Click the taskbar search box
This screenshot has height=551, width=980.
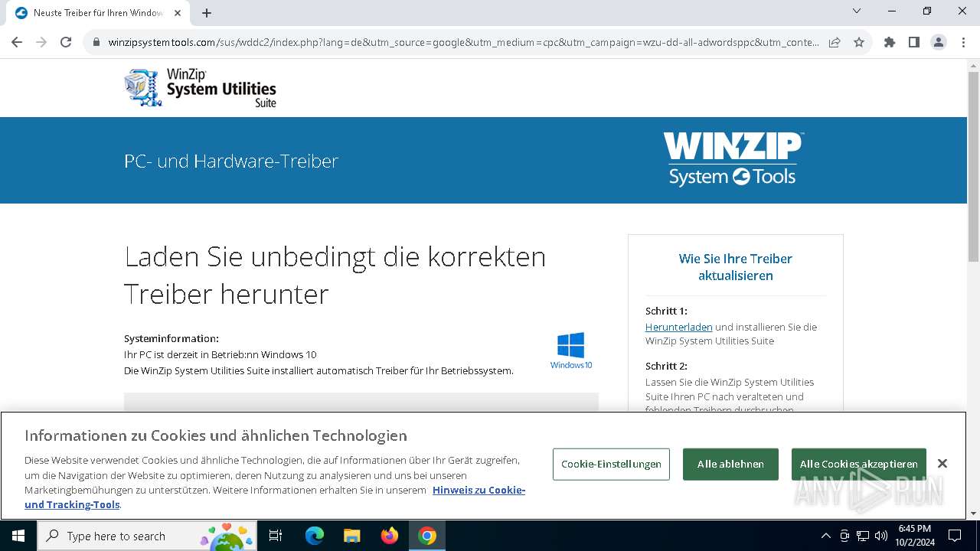click(x=147, y=536)
